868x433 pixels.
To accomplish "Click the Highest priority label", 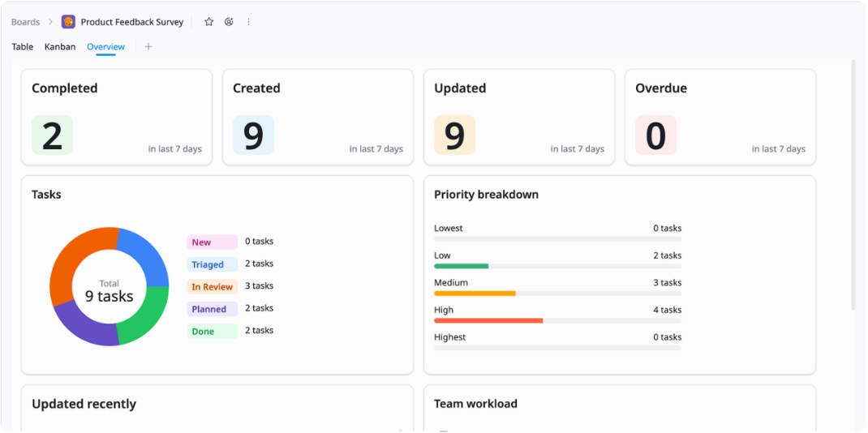I will point(450,337).
